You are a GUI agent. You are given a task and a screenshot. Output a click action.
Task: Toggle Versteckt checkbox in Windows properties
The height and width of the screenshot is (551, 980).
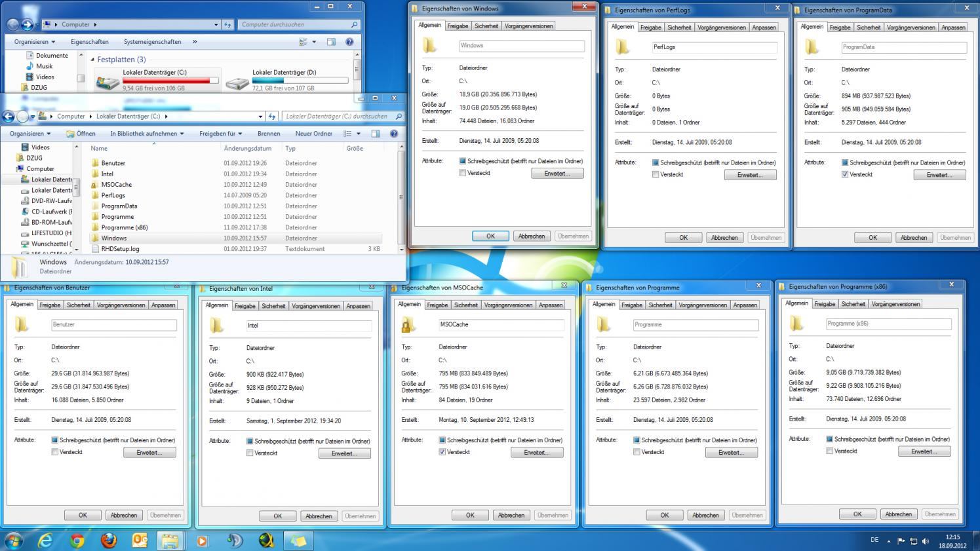tap(463, 173)
